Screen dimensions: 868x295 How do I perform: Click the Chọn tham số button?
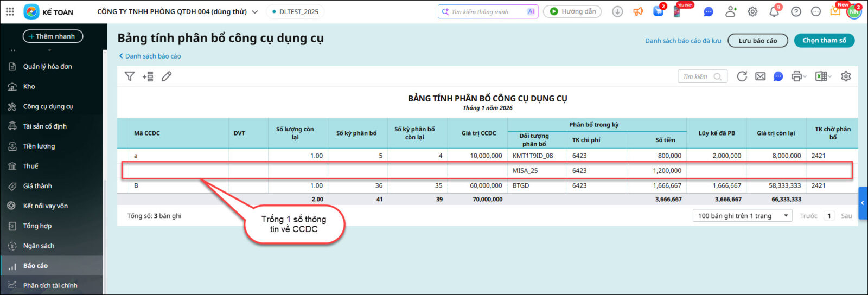click(x=824, y=41)
